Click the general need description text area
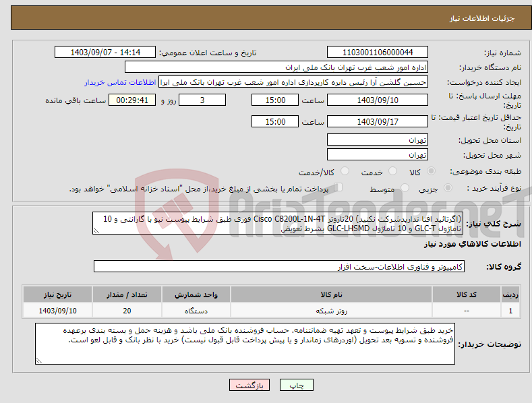The height and width of the screenshot is (403, 532). 278,223
